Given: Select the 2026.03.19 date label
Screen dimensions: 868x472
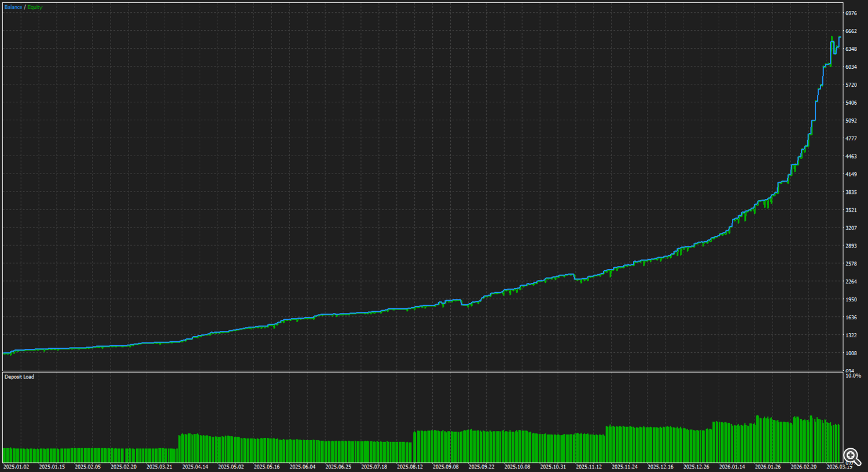Looking at the screenshot, I should coord(840,467).
